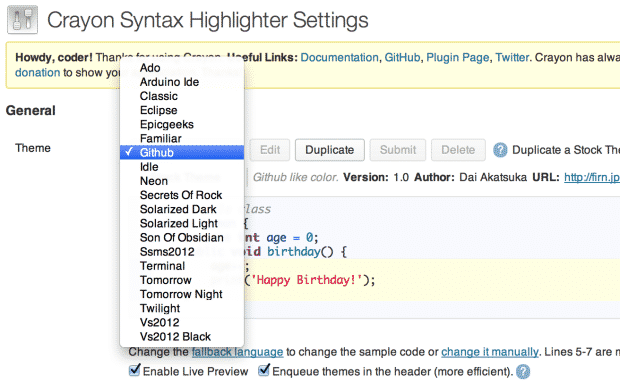Click the donation link
This screenshot has width=620, height=383.
tap(38, 73)
